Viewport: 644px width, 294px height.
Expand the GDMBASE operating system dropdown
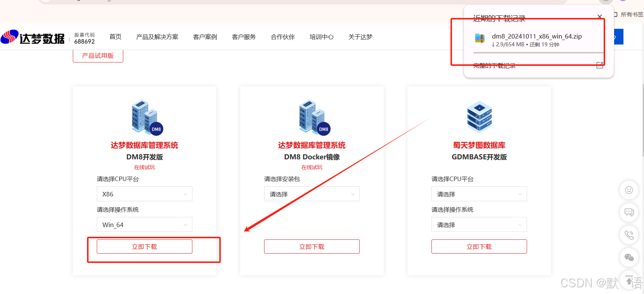pos(479,224)
